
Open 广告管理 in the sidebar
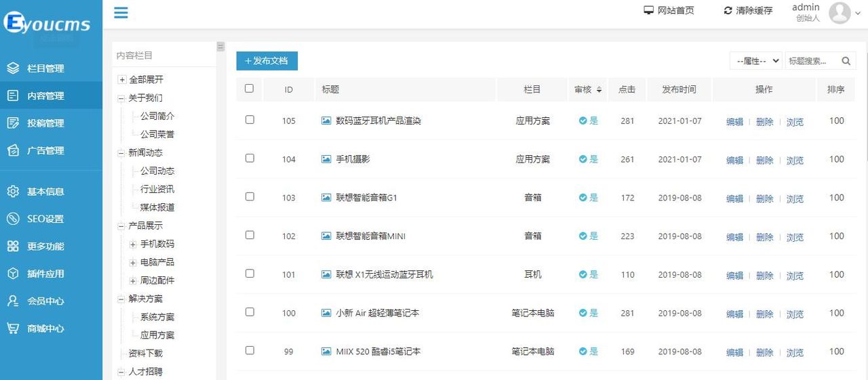point(51,150)
